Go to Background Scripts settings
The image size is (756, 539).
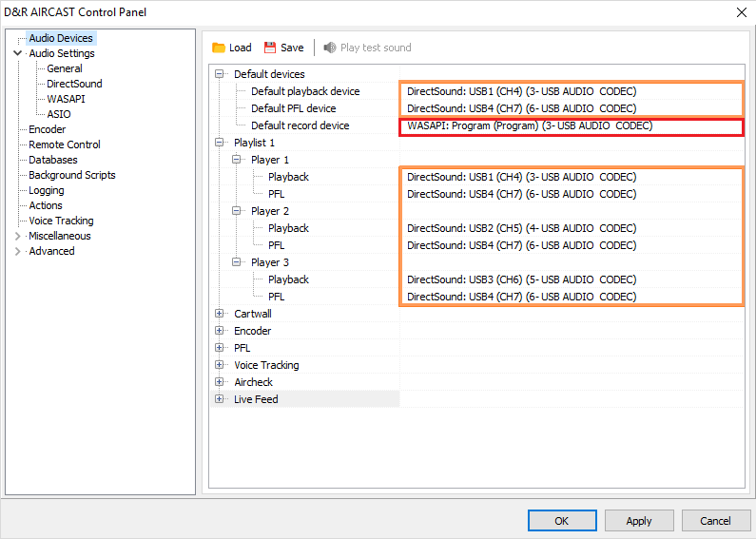pyautogui.click(x=71, y=175)
